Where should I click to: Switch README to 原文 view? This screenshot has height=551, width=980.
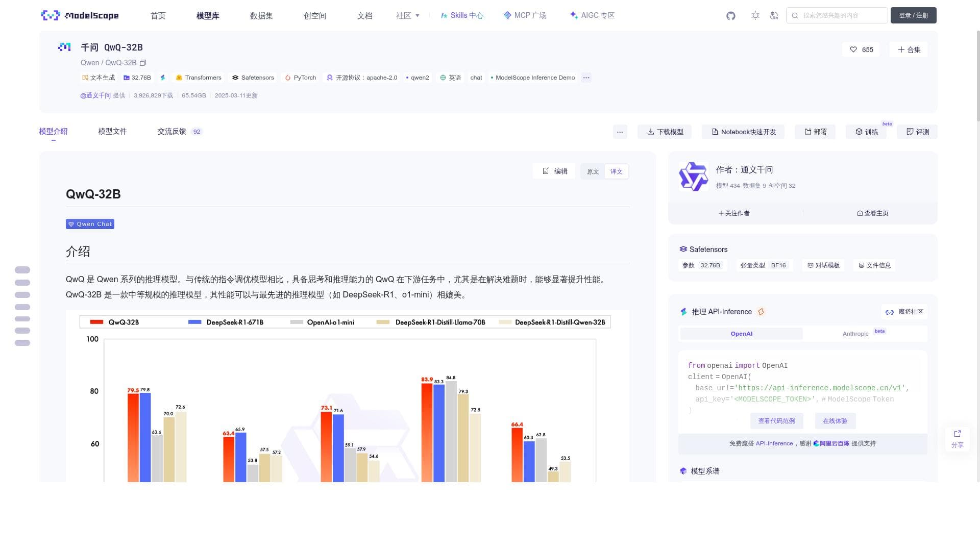593,171
